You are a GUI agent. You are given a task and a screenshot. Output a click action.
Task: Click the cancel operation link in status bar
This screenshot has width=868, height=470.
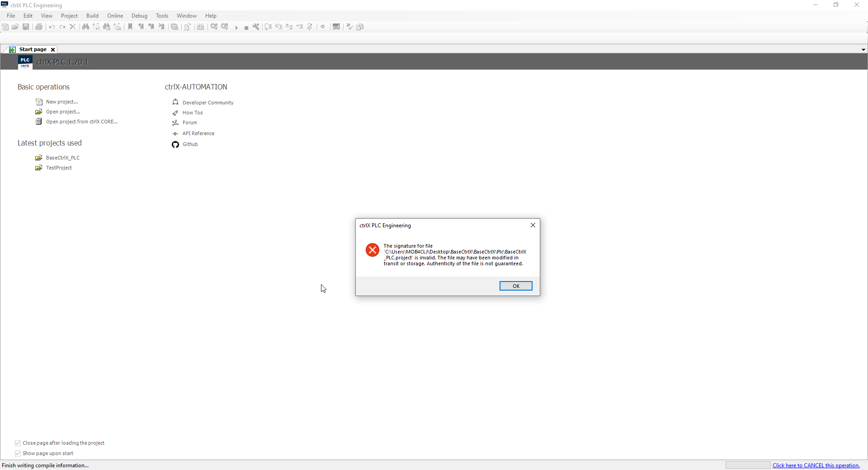[816, 465]
